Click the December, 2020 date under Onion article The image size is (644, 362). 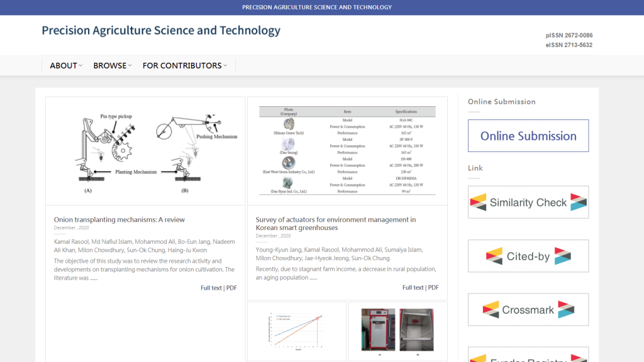pos(71,228)
